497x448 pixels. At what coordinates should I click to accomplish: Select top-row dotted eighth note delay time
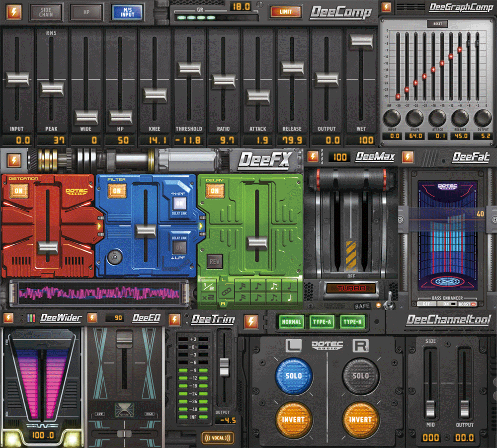pos(273,287)
